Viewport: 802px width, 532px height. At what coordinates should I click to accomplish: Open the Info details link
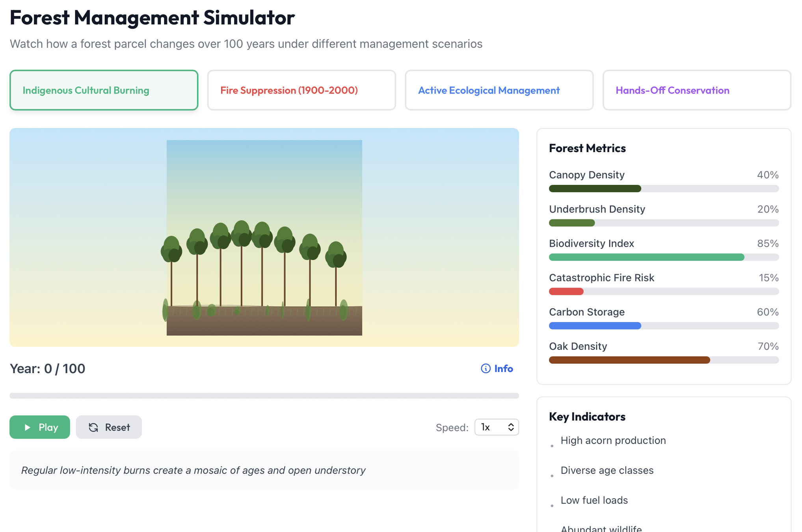click(503, 368)
